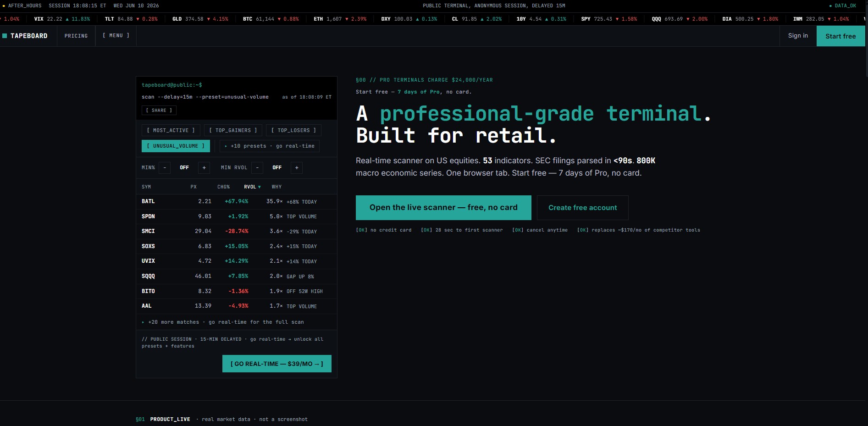The width and height of the screenshot is (868, 426).
Task: Click BATL change +67.94%
Action: click(237, 201)
